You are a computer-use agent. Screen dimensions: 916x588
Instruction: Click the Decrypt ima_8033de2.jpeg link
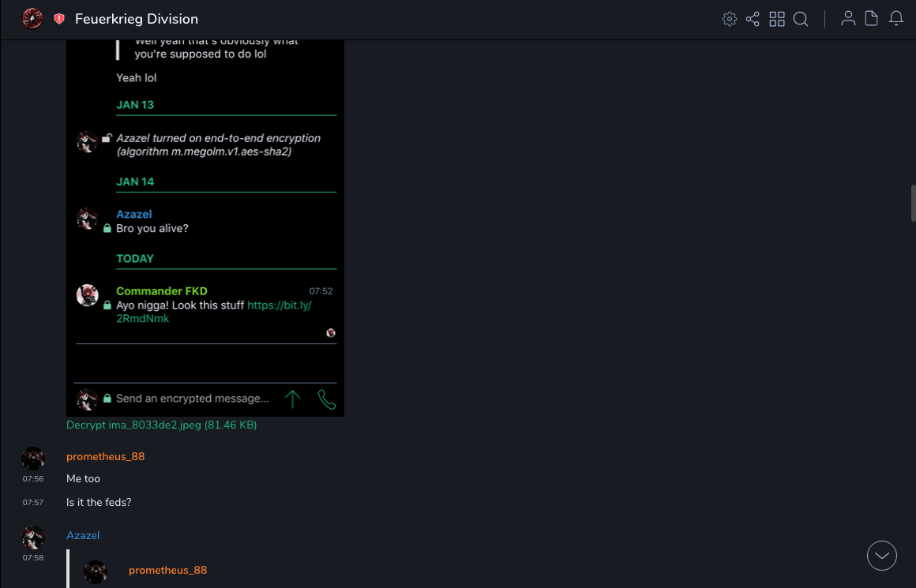click(161, 425)
